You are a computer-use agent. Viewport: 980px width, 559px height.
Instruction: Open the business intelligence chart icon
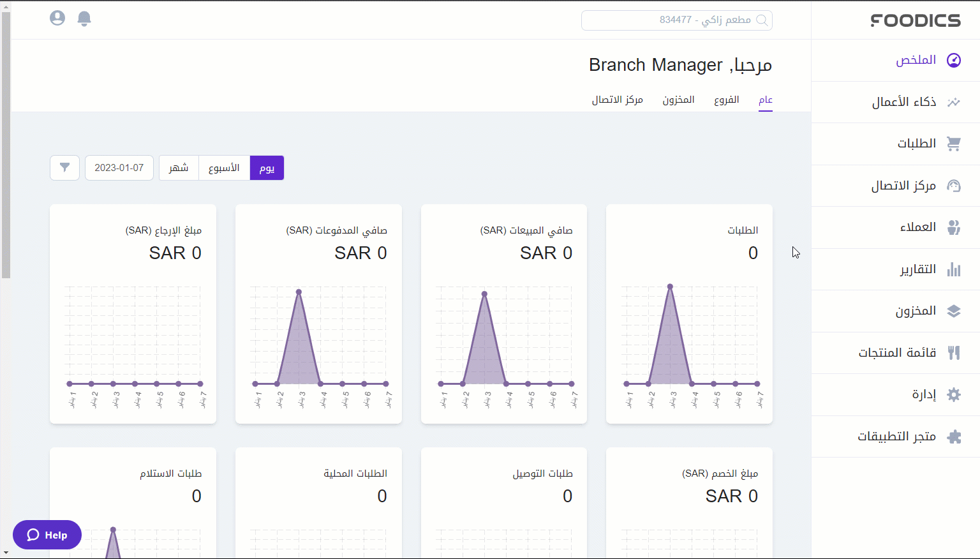[953, 102]
